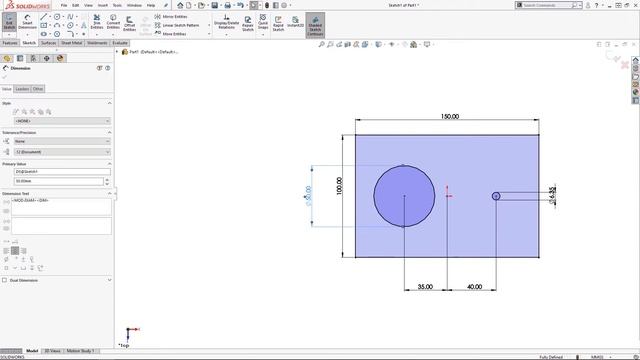Click Mirror Entities in the ribbon

point(171,17)
